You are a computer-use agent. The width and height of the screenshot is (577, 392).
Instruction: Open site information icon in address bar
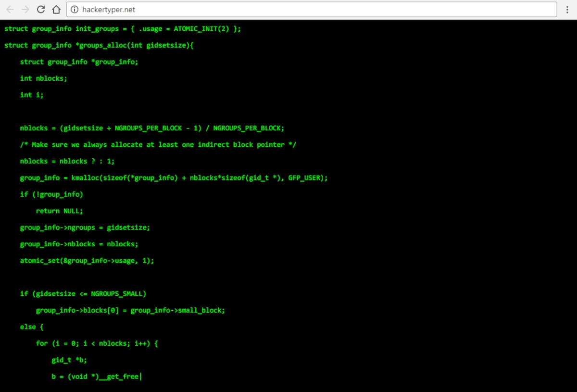click(x=75, y=9)
